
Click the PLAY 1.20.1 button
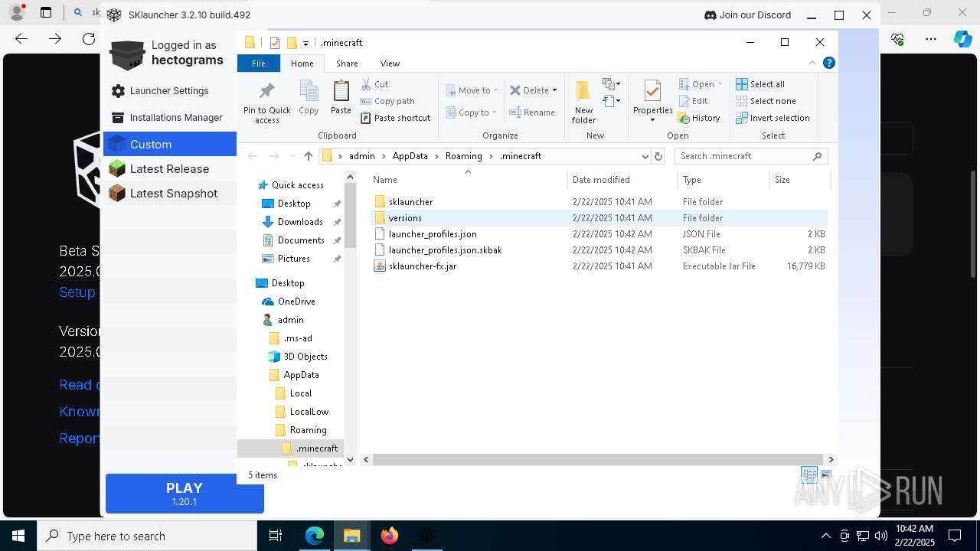[185, 494]
